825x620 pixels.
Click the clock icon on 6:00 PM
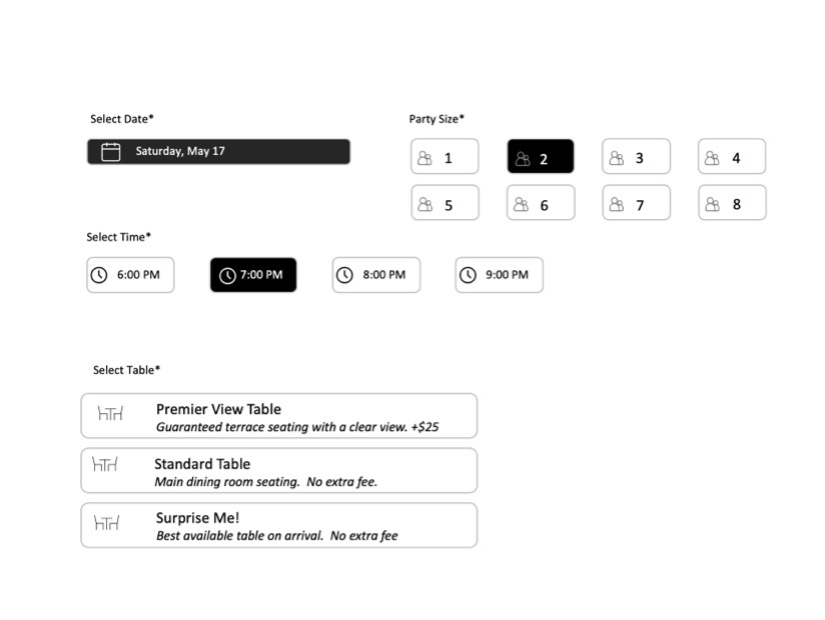click(99, 275)
